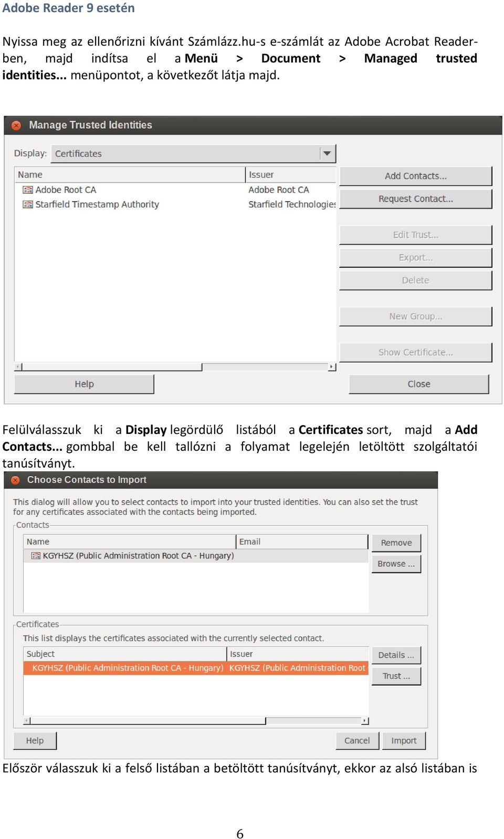This screenshot has width=504, height=839.
Task: Close the Choose Contacts to Import dialog via red X
Action: point(15,480)
